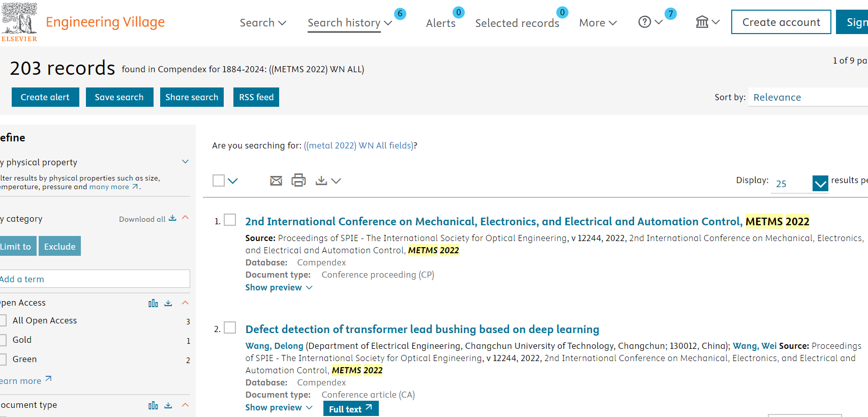
Task: Click the Create alert button
Action: (x=45, y=97)
